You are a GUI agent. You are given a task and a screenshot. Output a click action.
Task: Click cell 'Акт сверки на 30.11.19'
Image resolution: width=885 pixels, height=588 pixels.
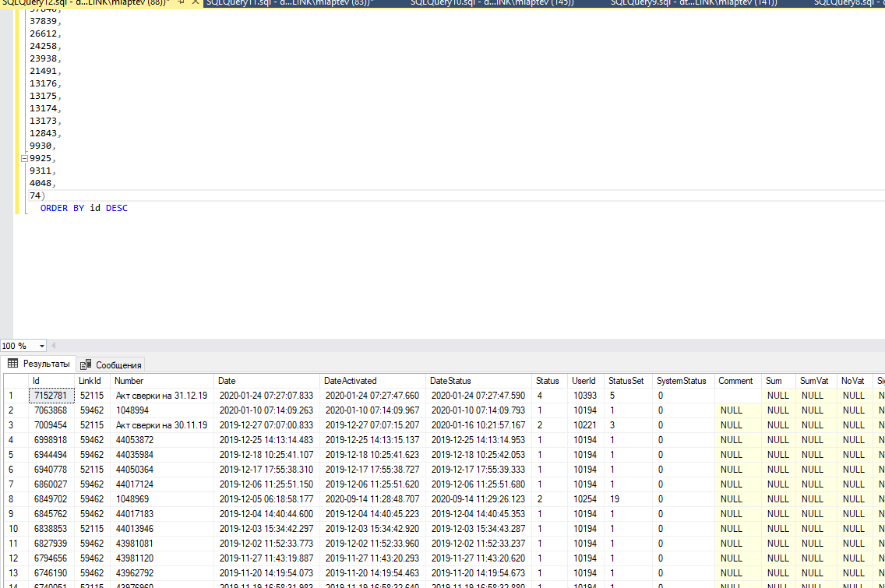tap(162, 425)
